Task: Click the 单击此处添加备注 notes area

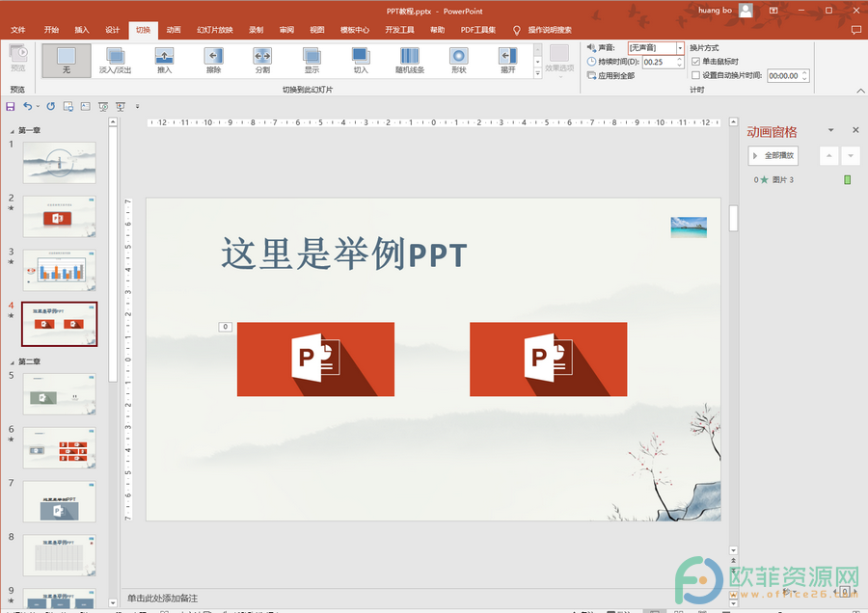Action: tap(162, 599)
